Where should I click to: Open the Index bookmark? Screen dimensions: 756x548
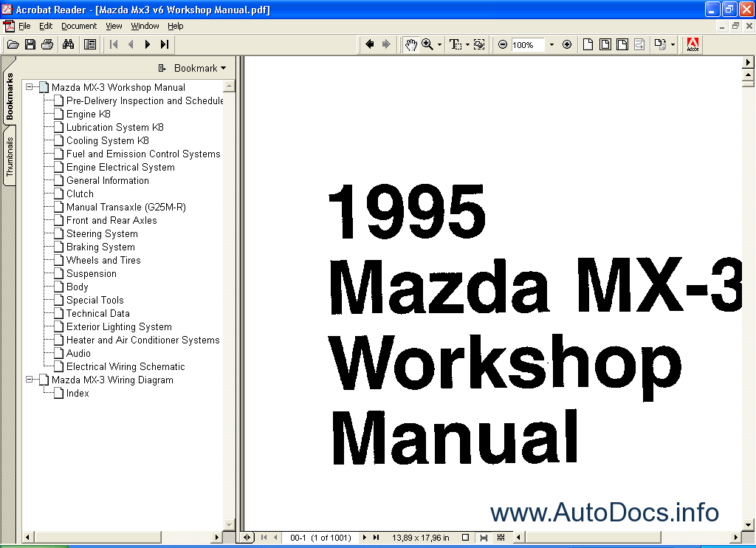[78, 393]
